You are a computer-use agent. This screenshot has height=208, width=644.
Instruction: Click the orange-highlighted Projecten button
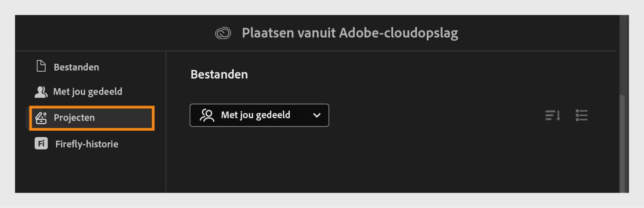[91, 118]
